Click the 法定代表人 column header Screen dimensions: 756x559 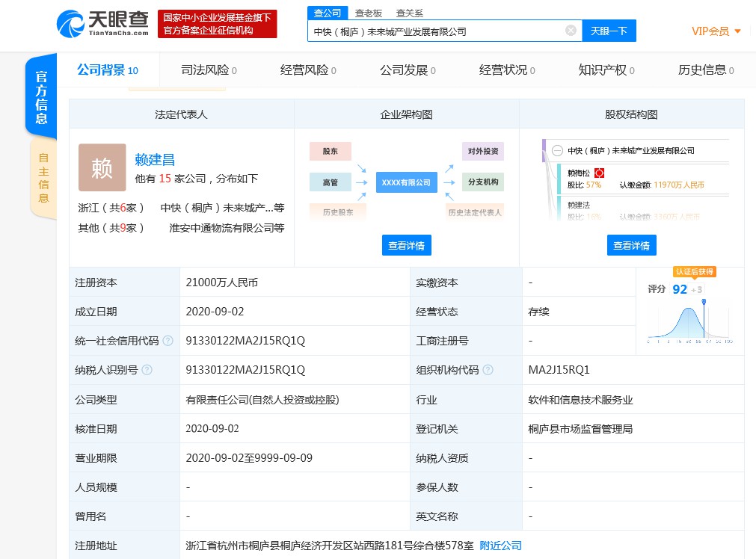pyautogui.click(x=181, y=114)
